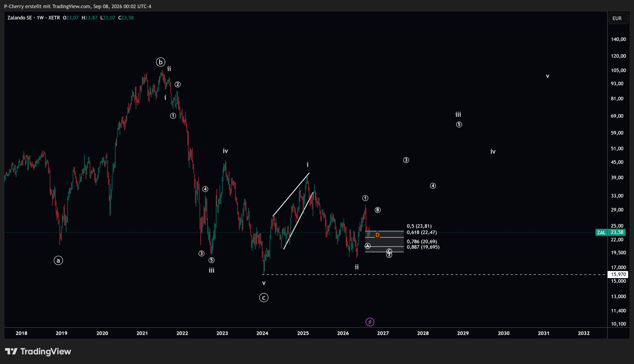Screen dimensions: 634x364
Task: Select the projected v wave label near 2031
Action: 547,76
